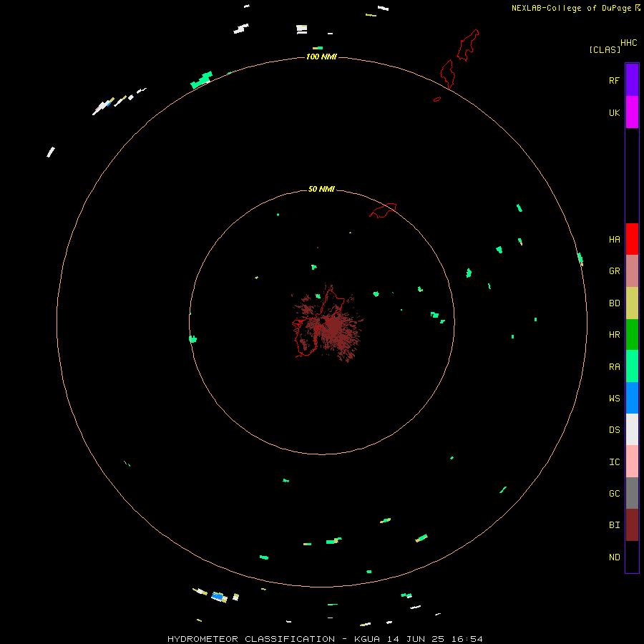Image resolution: width=644 pixels, height=644 pixels.
Task: Select the GR pink-brown legend swatch
Action: (632, 271)
